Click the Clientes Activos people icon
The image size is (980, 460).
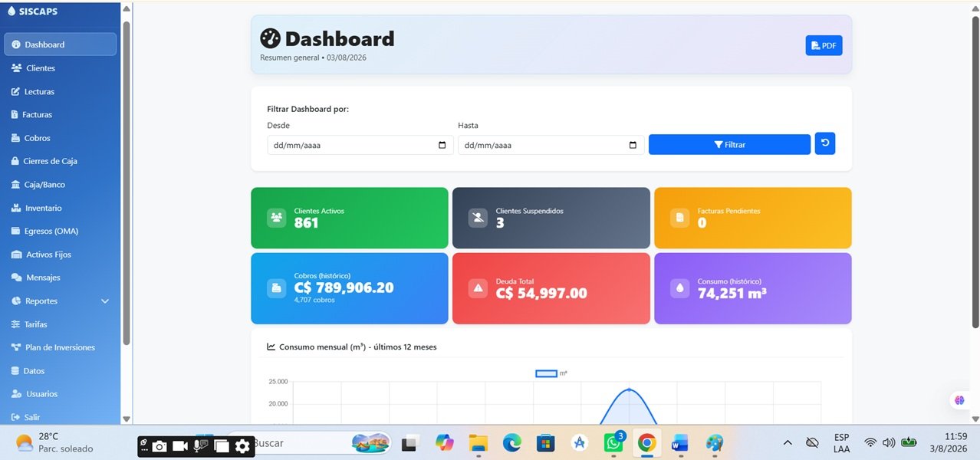(x=276, y=218)
